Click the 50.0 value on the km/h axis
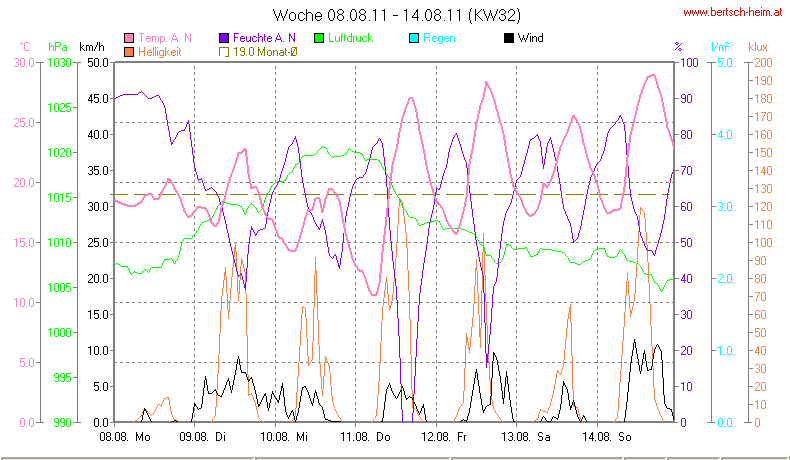Screen dimensions: 790x460 coord(98,62)
